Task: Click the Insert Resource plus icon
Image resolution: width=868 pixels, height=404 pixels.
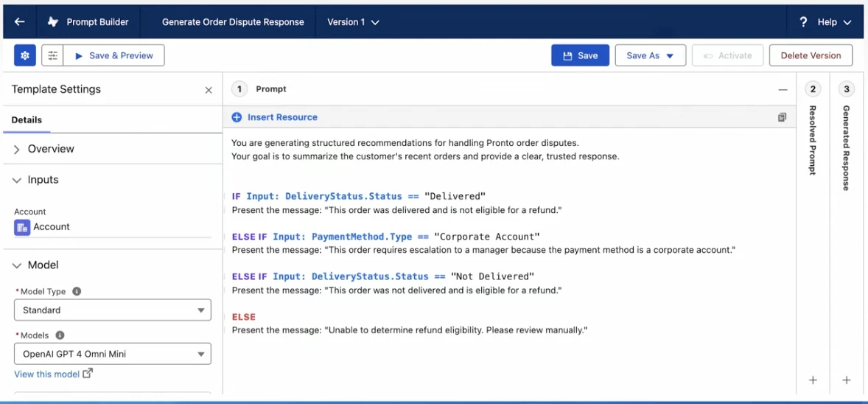Action: [237, 117]
